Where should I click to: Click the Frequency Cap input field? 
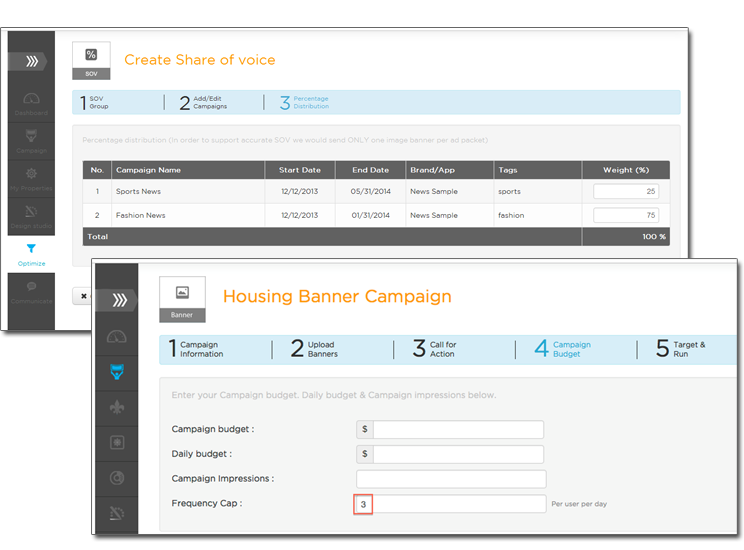[451, 504]
